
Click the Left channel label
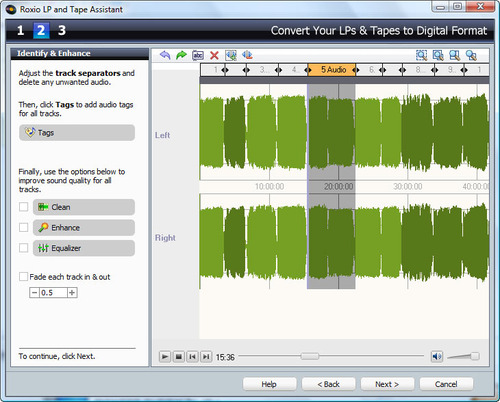(x=162, y=135)
